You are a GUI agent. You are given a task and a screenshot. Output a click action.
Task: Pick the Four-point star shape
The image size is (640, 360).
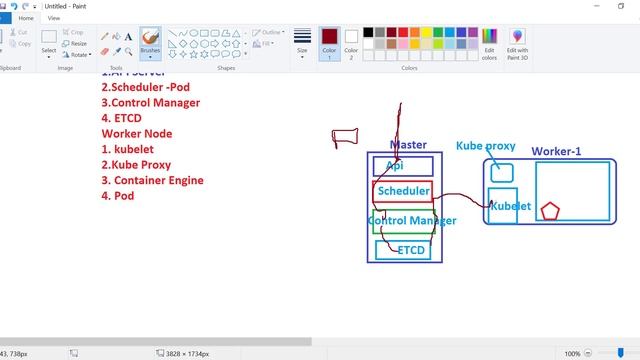tap(183, 54)
